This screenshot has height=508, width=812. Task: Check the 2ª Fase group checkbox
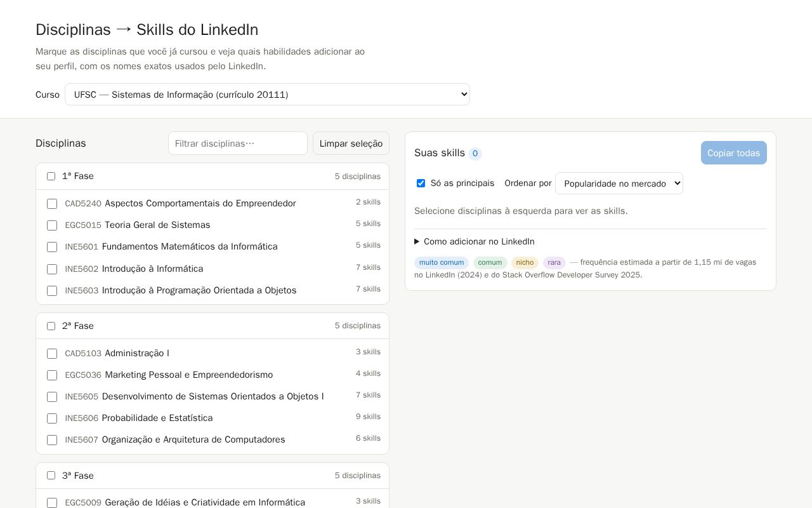point(51,326)
